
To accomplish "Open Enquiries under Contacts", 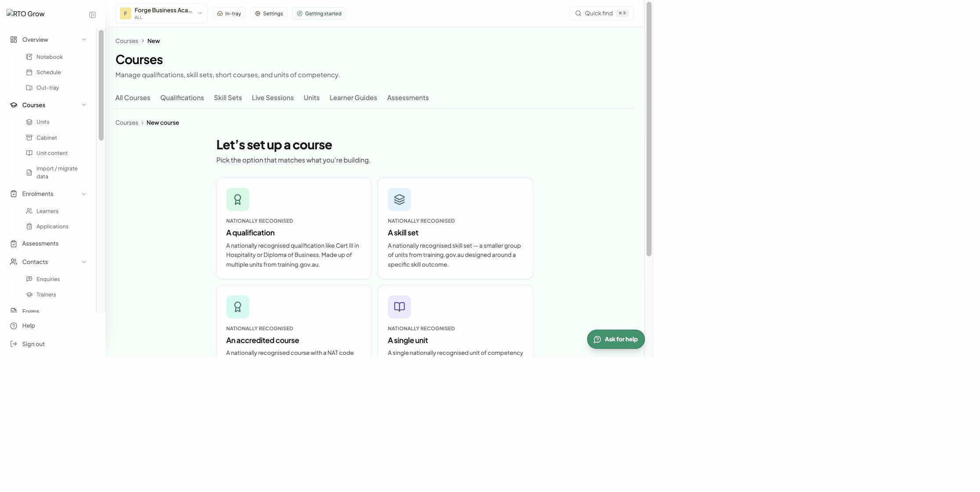I will point(48,279).
